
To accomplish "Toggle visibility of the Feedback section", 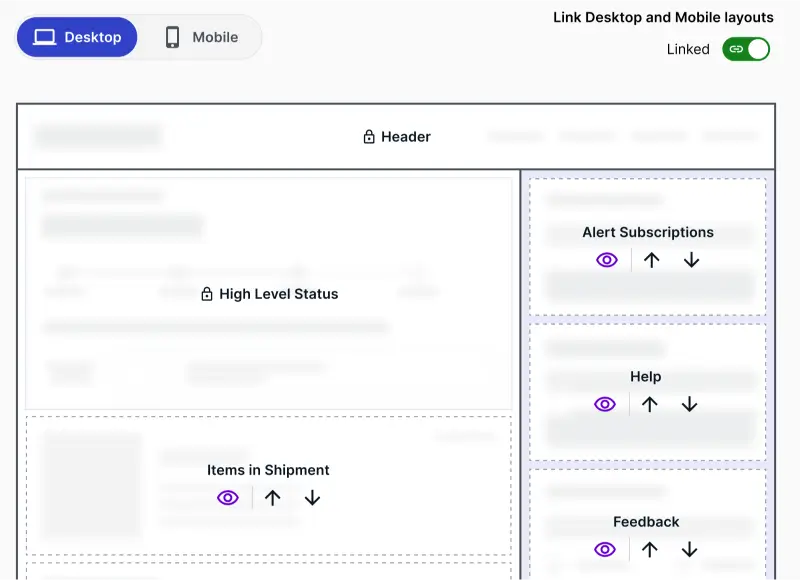I will 605,549.
